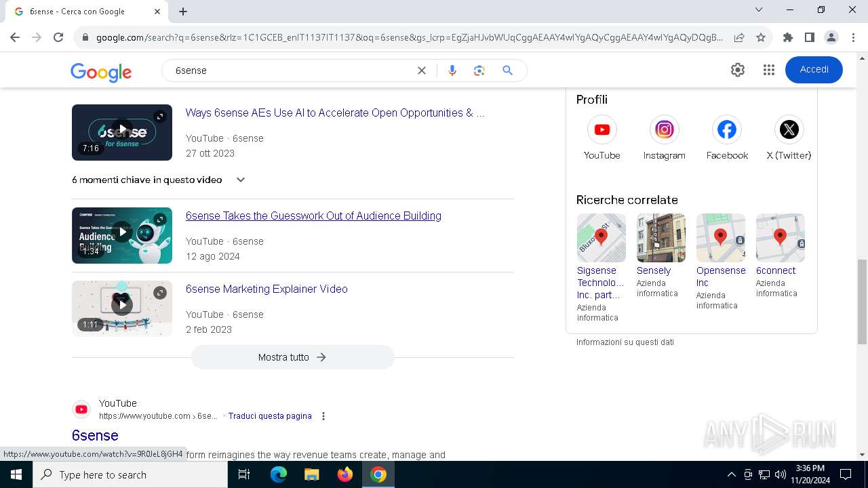Image resolution: width=868 pixels, height=488 pixels.
Task: Start voice search with microphone
Action: pyautogui.click(x=452, y=70)
